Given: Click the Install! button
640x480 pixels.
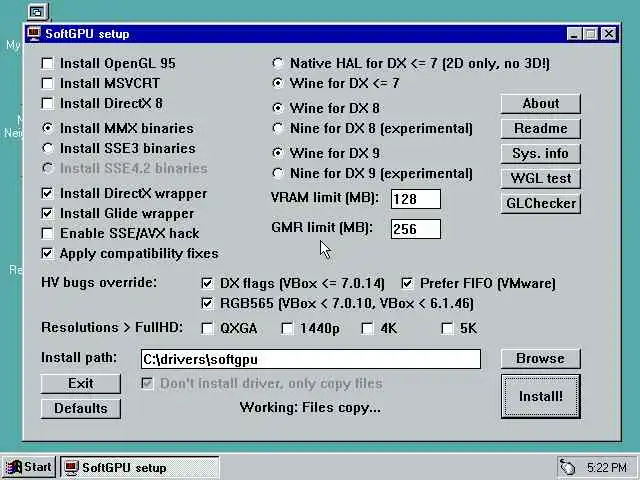Looking at the screenshot, I should [x=541, y=396].
